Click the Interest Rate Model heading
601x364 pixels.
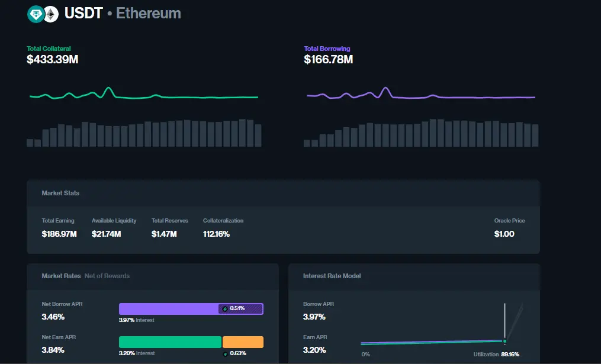tap(332, 276)
